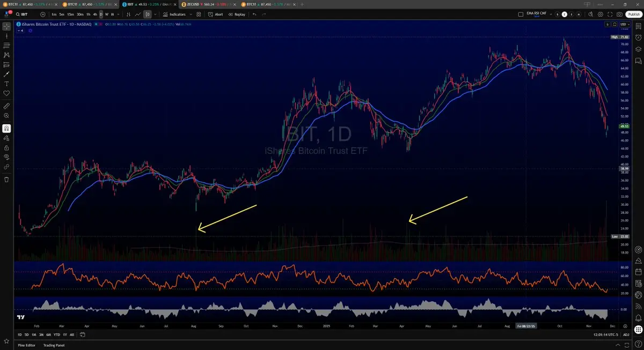
Task: Select the candlestick chart type icon
Action: 147,14
